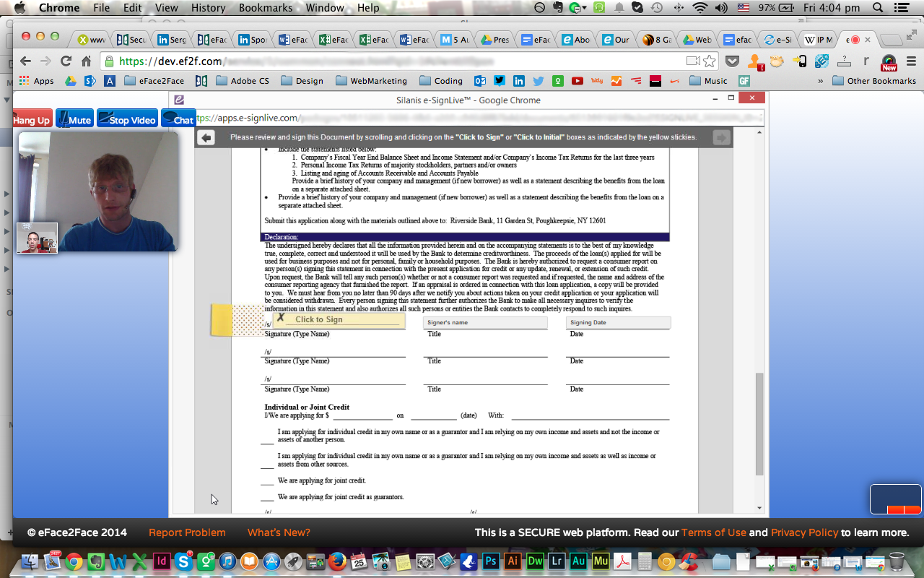This screenshot has height=578, width=924.
Task: Open the LinkedIn bookmark icon
Action: 519,81
